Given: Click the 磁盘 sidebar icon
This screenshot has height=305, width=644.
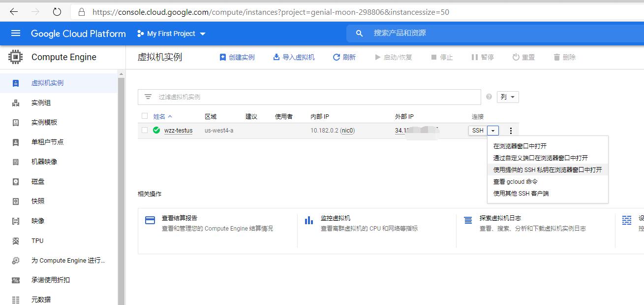Looking at the screenshot, I should click(x=16, y=181).
